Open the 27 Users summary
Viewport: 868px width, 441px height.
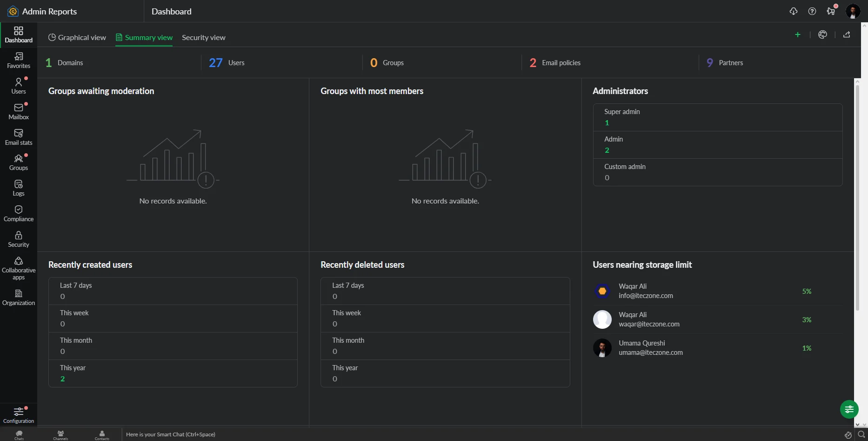(x=227, y=63)
